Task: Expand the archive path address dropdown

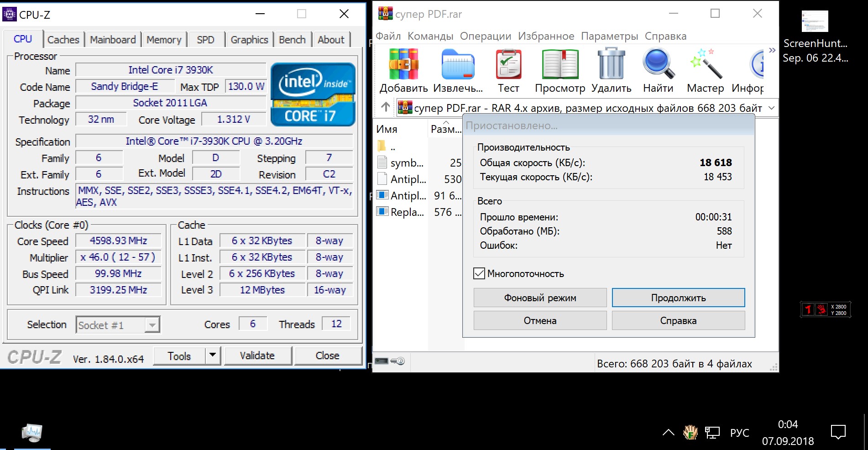Action: point(771,108)
